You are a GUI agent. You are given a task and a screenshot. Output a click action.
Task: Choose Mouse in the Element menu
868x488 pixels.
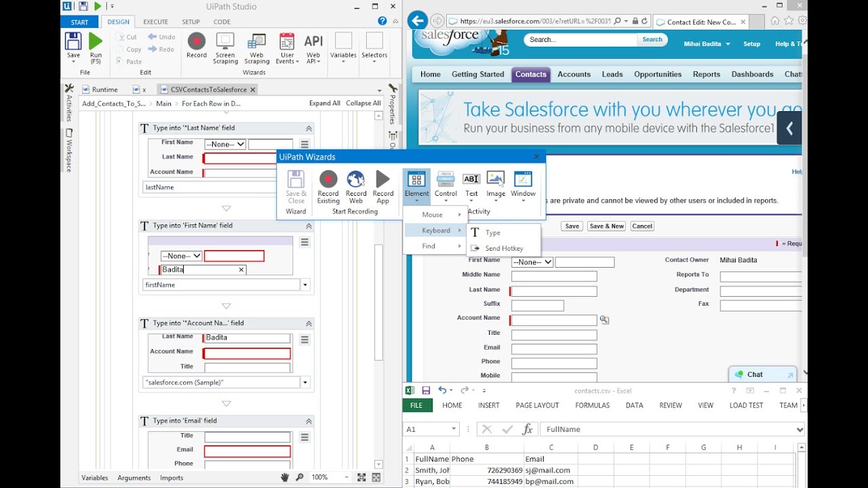point(435,215)
